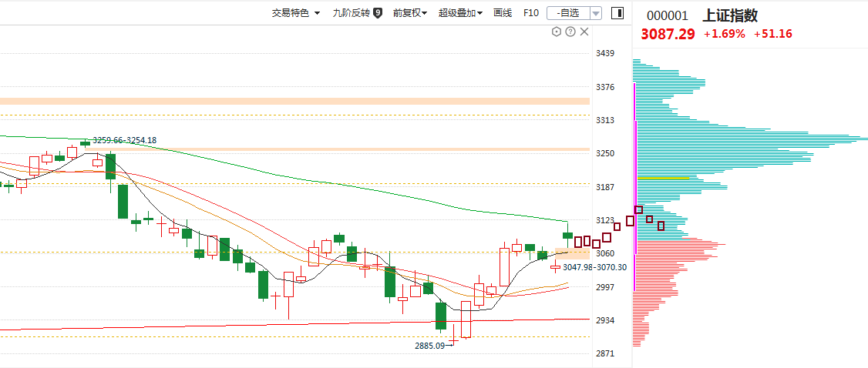Click the 3060 price axis label
Viewport: 868px width, 368px height.
(605, 253)
